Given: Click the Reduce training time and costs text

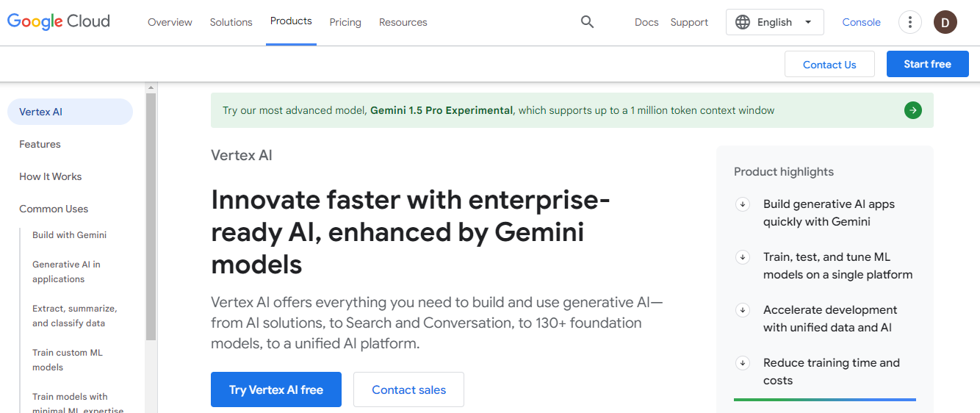Looking at the screenshot, I should tap(832, 372).
